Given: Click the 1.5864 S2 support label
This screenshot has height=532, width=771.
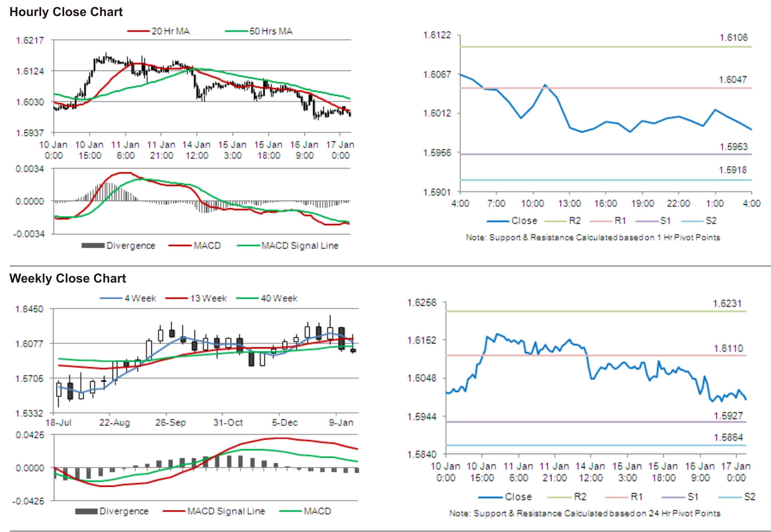Looking at the screenshot, I should [x=729, y=437].
